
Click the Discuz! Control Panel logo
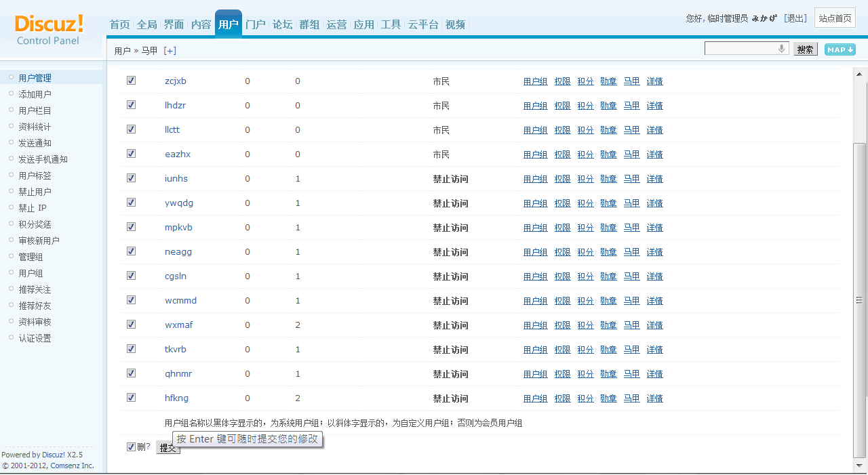tap(50, 29)
